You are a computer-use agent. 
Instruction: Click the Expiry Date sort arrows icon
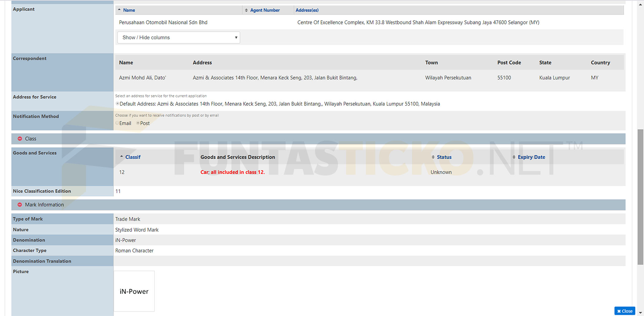point(514,157)
